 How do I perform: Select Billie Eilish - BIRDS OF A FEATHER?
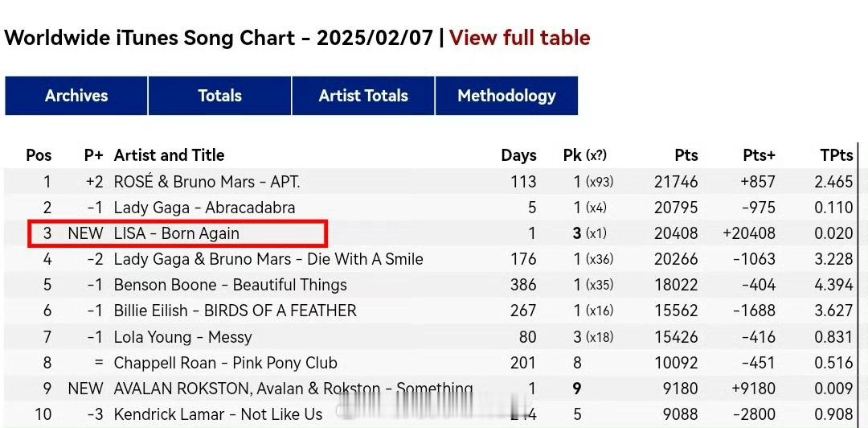pos(235,311)
